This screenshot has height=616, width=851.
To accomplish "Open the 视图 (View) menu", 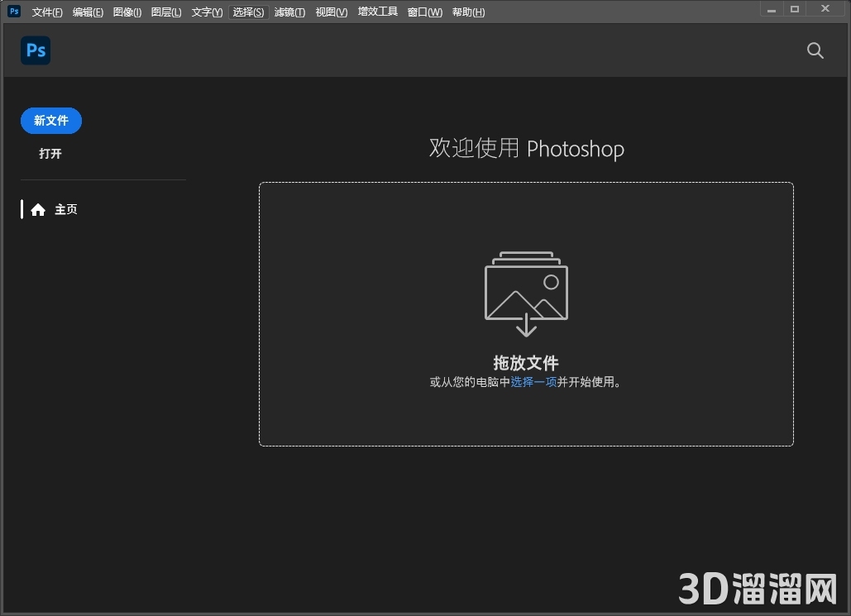I will 330,12.
